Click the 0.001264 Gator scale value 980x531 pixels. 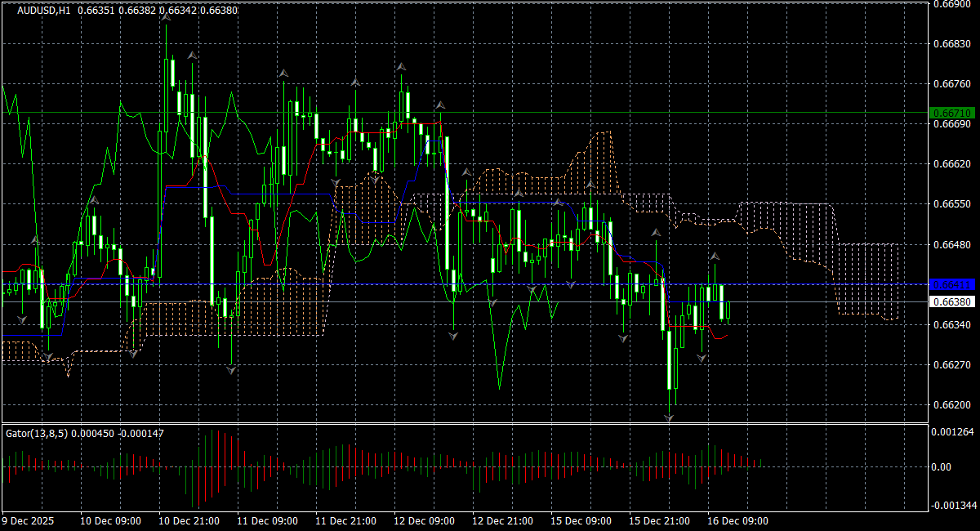click(952, 432)
